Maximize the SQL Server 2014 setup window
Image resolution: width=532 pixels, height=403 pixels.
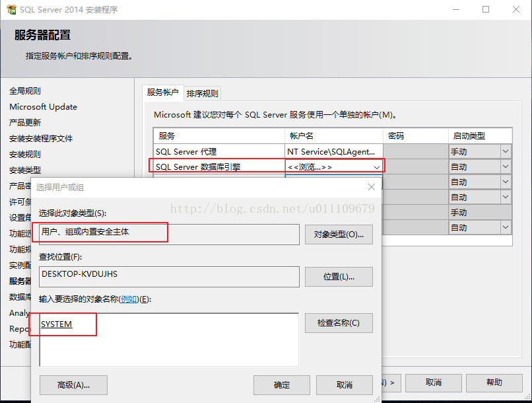[486, 9]
